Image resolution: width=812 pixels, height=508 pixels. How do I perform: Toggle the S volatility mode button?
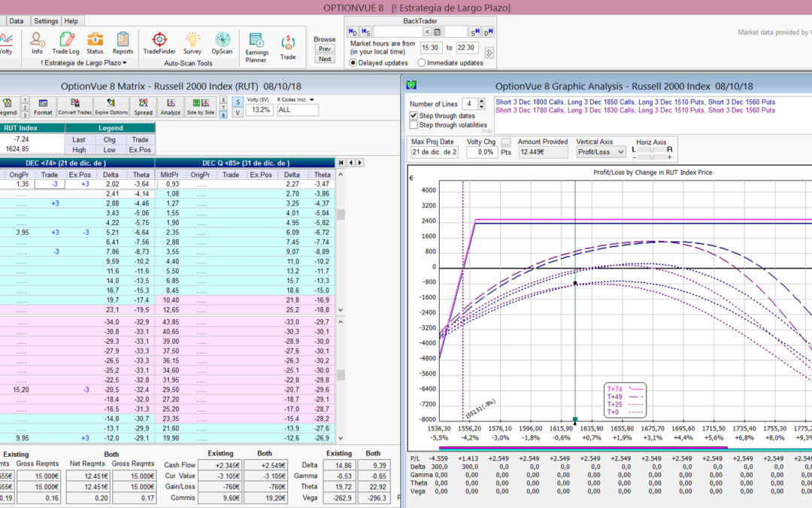coord(238,102)
